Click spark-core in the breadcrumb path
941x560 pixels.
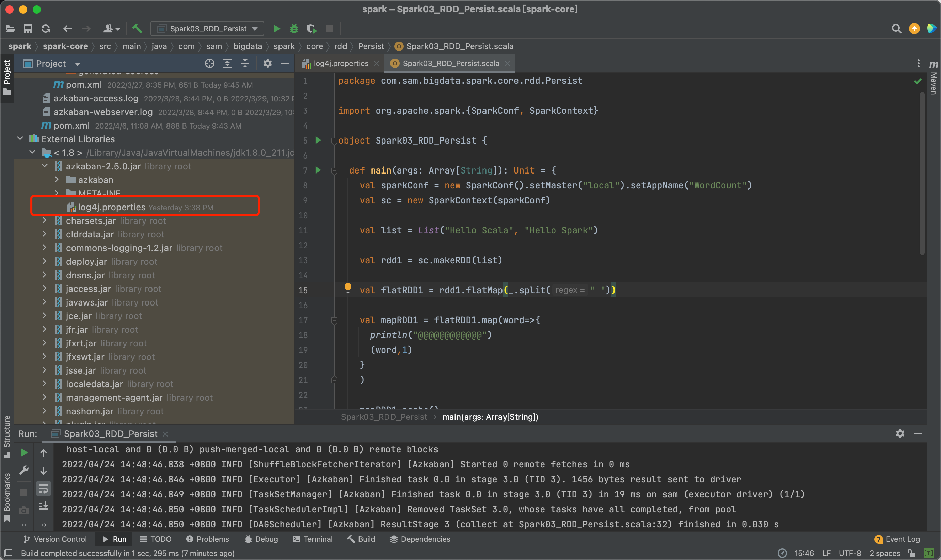(x=65, y=46)
